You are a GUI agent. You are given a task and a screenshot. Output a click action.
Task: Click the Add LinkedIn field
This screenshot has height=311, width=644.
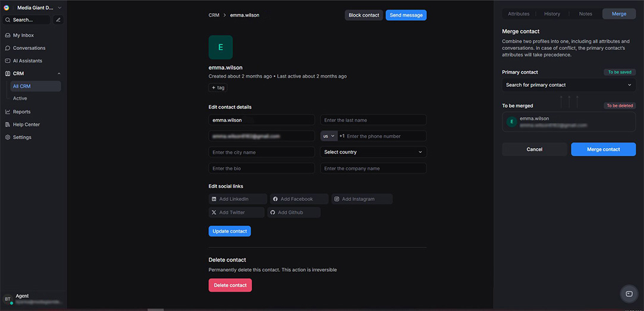[x=237, y=199]
